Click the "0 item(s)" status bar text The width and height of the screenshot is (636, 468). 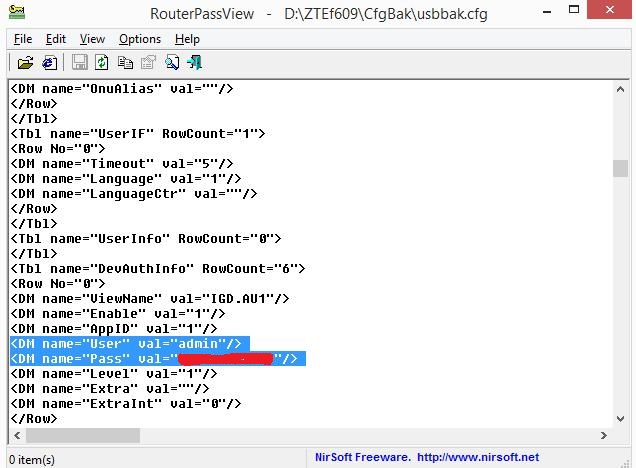(x=32, y=460)
